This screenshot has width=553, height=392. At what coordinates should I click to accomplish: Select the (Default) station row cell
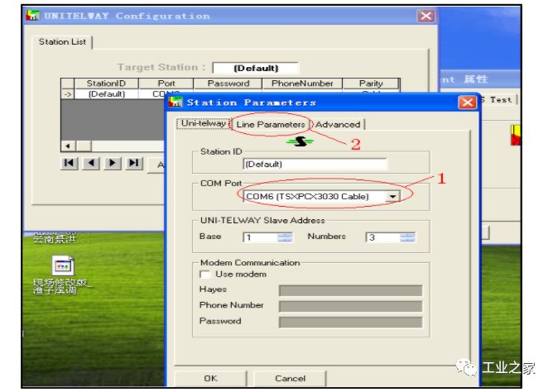[107, 94]
